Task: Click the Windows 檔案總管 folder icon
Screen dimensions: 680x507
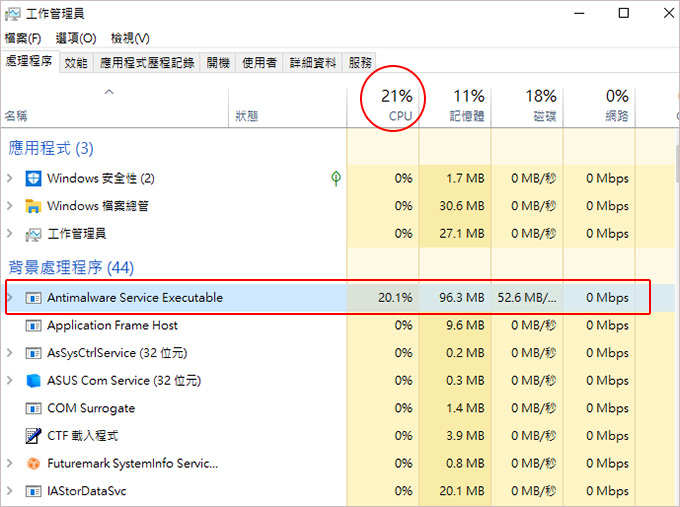Action: pos(33,206)
